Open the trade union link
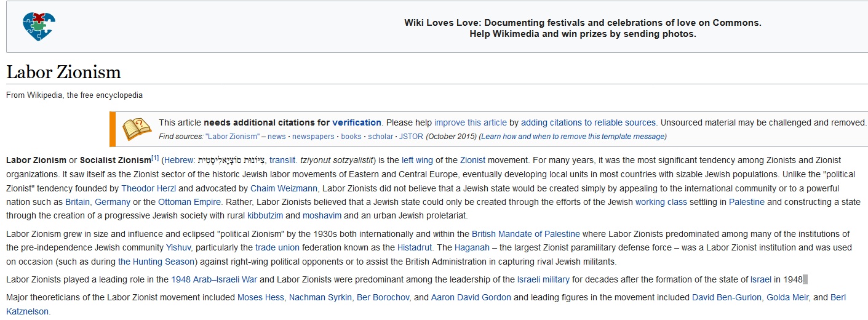 point(277,247)
